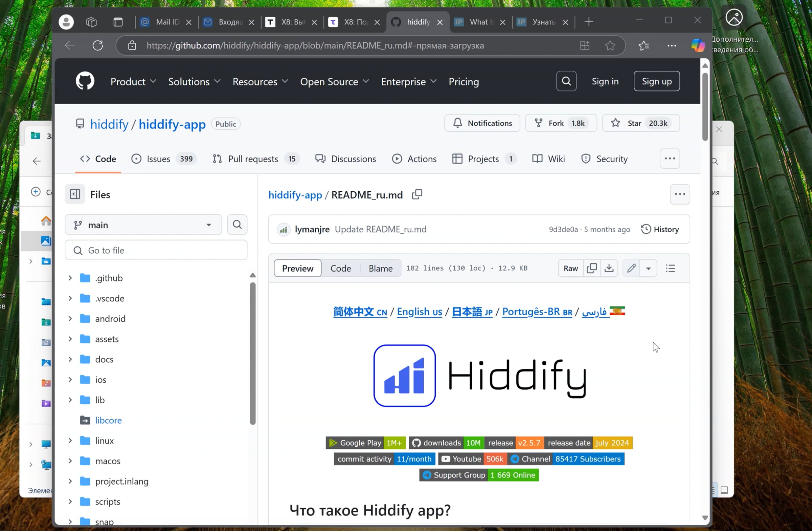Click the Sign up button
812x531 pixels.
pyautogui.click(x=656, y=81)
